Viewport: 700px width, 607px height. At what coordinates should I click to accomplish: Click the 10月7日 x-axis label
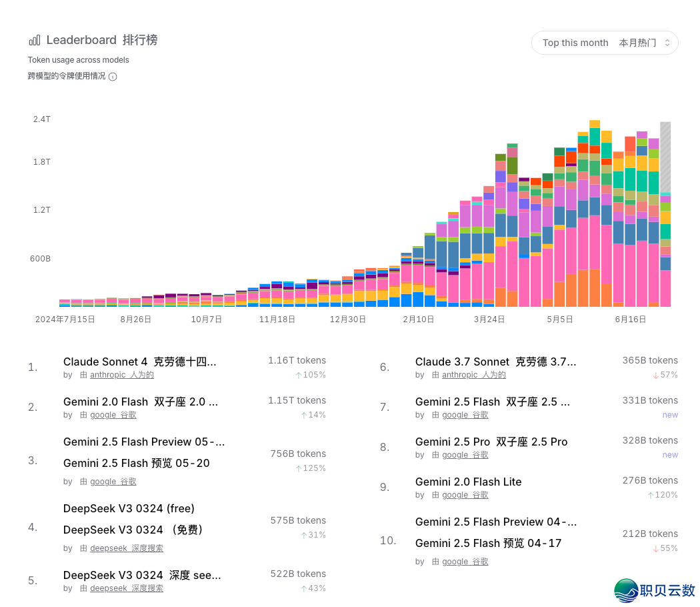[x=206, y=320]
